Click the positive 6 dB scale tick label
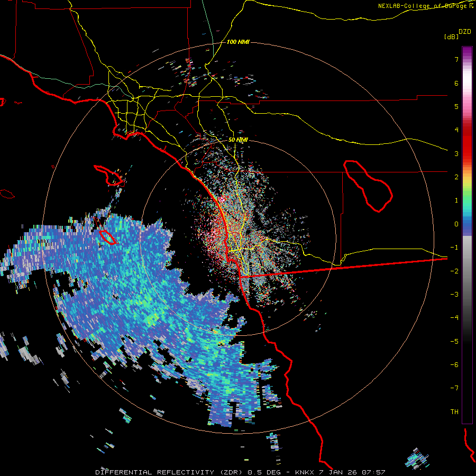This screenshot has height=476, width=476. click(x=456, y=83)
